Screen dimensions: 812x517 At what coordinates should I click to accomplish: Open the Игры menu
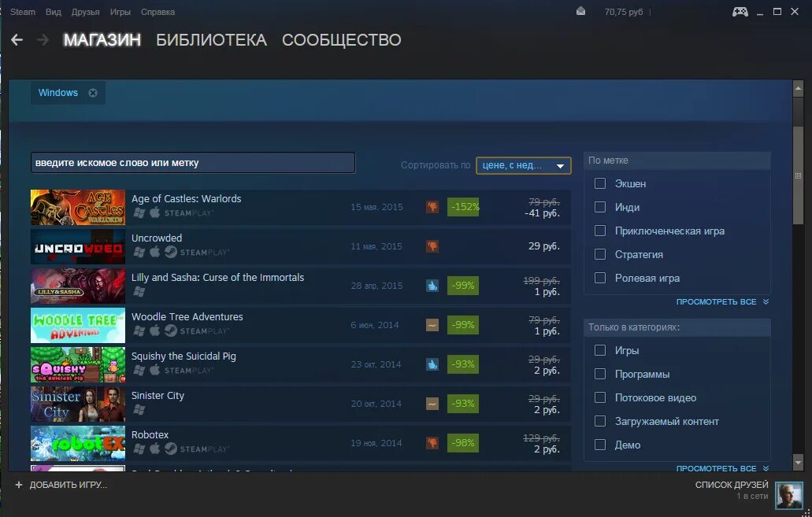121,12
